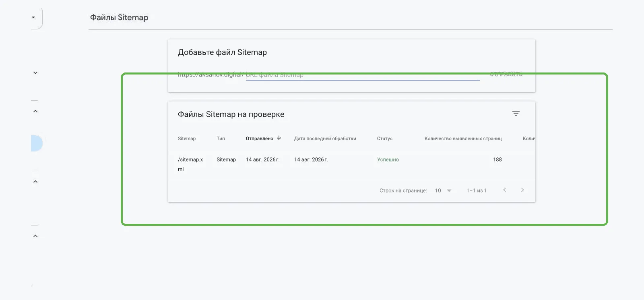Click the Статус column header
This screenshot has width=644, height=300.
(384, 139)
